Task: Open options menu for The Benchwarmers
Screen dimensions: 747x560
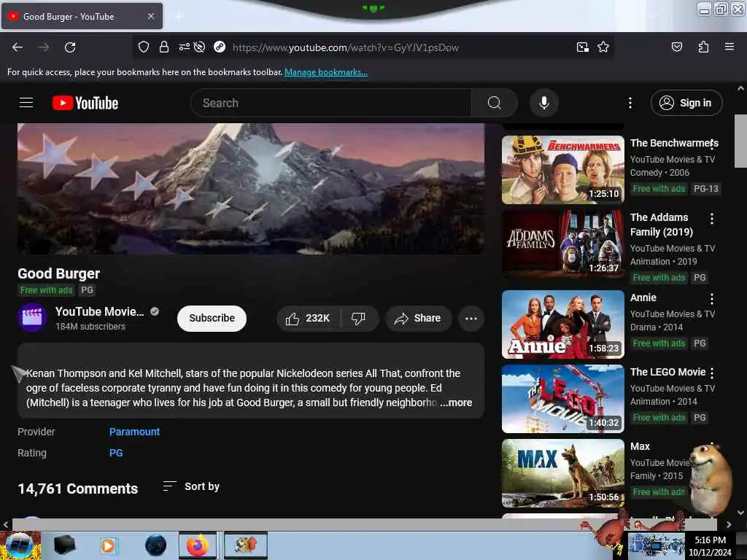Action: pos(712,144)
